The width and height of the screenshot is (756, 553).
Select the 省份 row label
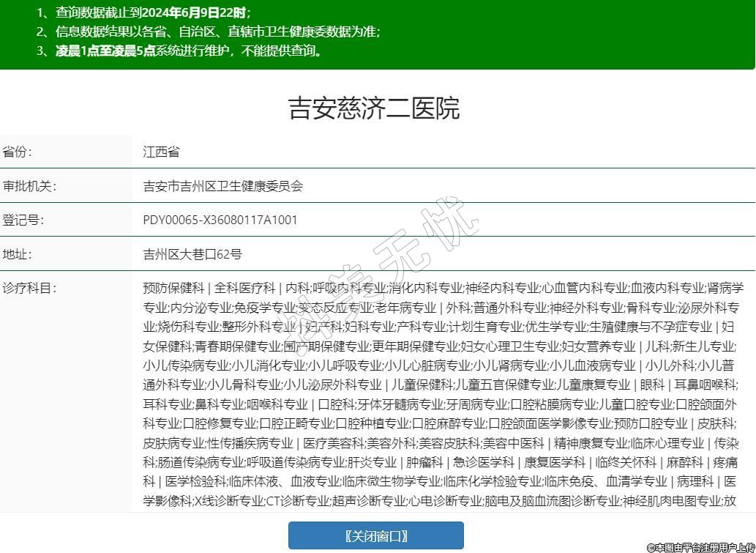18,152
